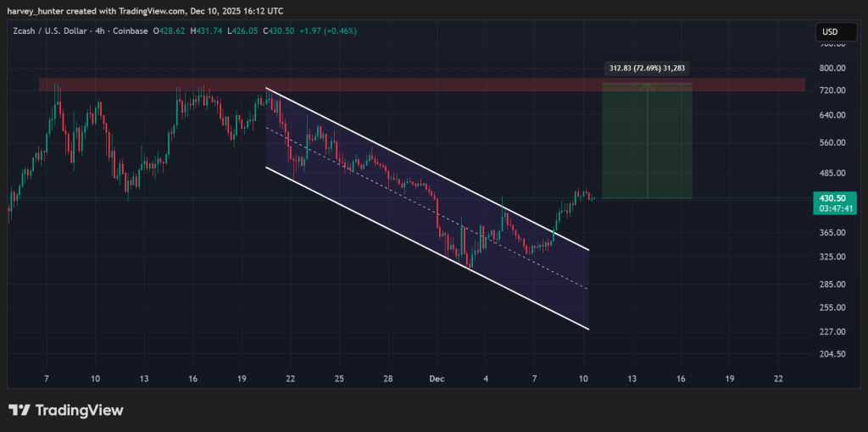
Task: Click the green 430.50 current price label
Action: coord(832,197)
